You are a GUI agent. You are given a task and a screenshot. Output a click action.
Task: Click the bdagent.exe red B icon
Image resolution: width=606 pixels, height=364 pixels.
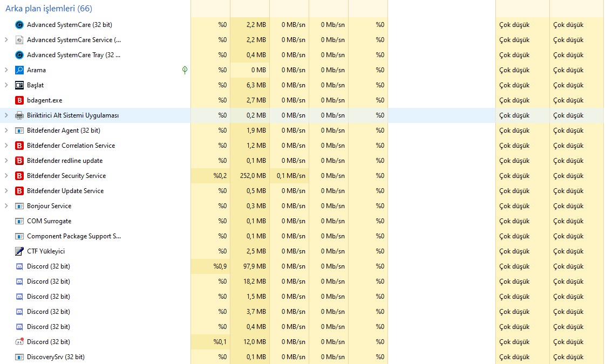[19, 100]
